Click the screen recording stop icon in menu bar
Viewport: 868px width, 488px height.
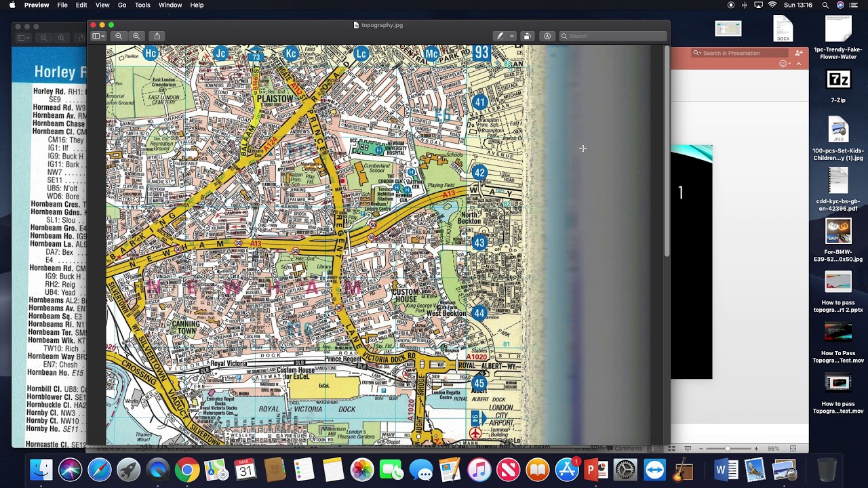pos(730,5)
